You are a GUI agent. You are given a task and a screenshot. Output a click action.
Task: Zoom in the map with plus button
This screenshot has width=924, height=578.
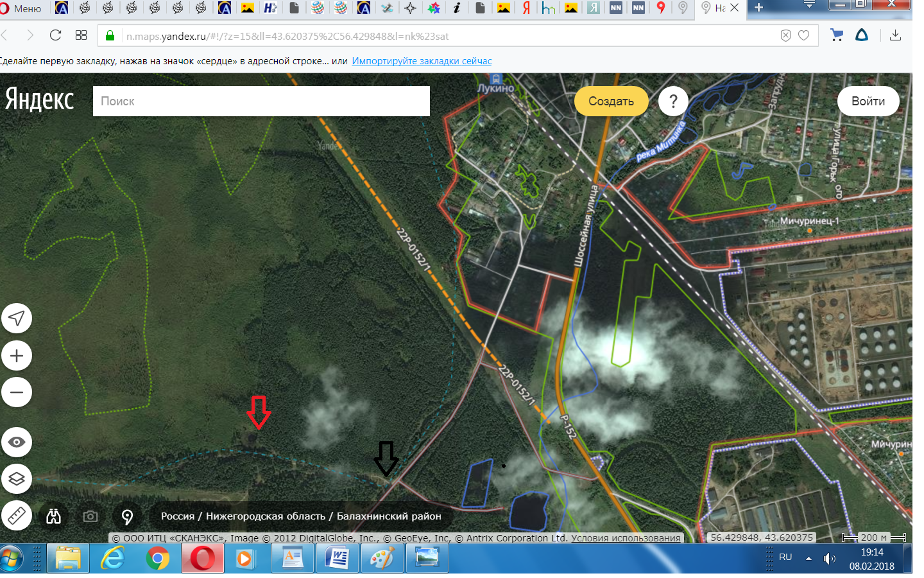pyautogui.click(x=17, y=356)
